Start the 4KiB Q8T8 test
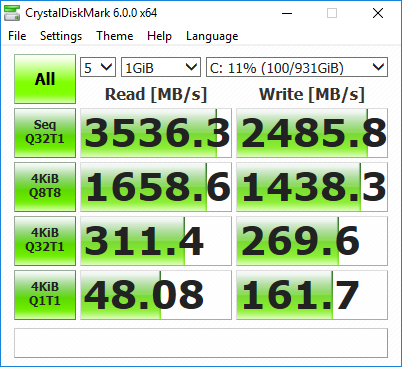 [x=45, y=187]
